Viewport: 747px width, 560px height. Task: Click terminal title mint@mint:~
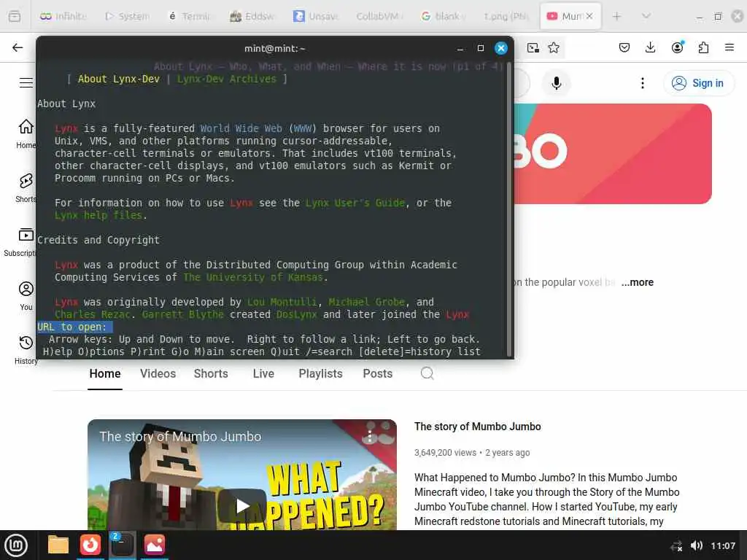click(x=274, y=48)
